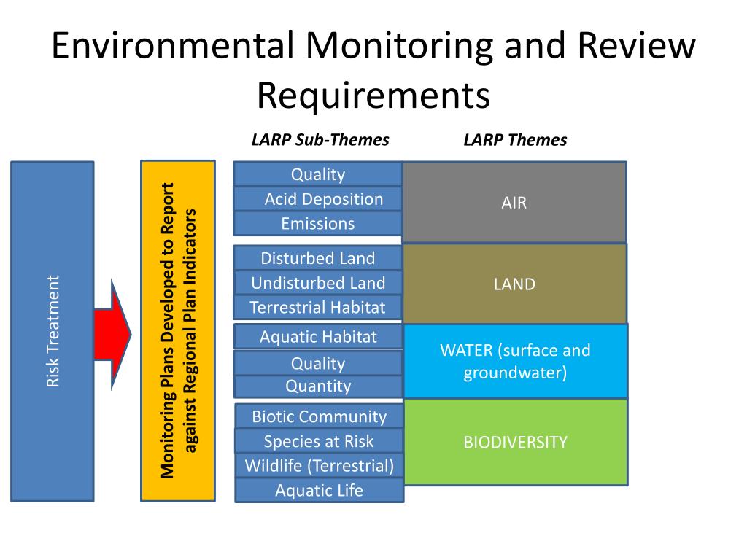Click the slide title 'Environmental Monitoring and Review Requirements'
Image resolution: width=747 pixels, height=560 pixels.
[x=373, y=69]
